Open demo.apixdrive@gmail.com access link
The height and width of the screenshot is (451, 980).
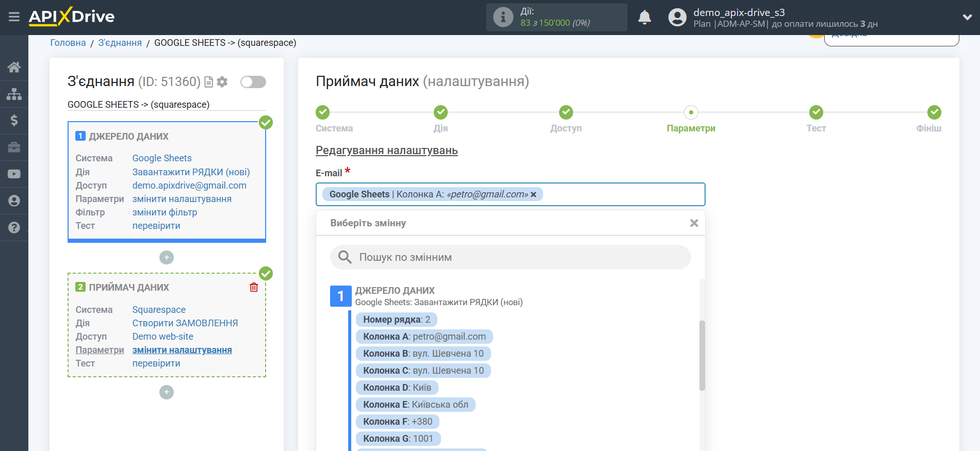[189, 186]
